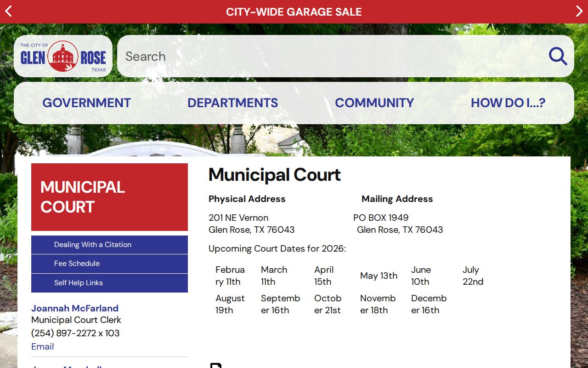Click the magnifying glass search icon

(x=558, y=56)
